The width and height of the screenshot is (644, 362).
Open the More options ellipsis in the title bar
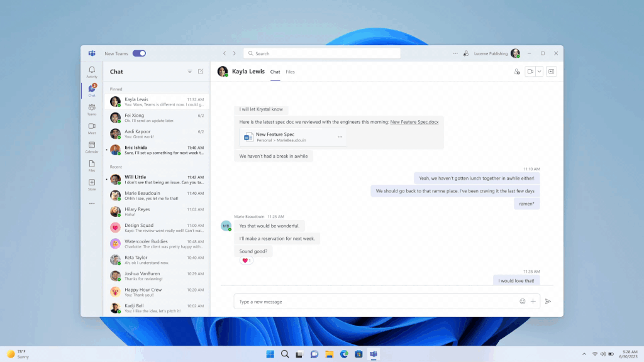click(455, 53)
